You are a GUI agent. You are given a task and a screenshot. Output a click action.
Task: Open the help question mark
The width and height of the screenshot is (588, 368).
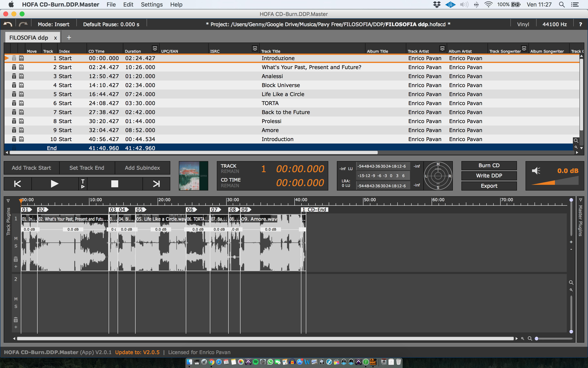(580, 24)
